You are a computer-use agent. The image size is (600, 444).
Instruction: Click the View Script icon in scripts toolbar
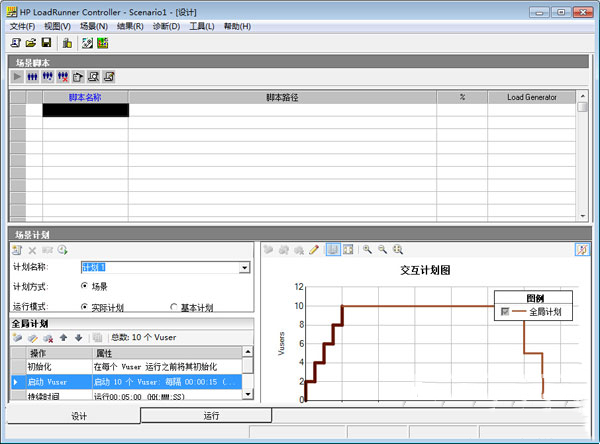109,77
